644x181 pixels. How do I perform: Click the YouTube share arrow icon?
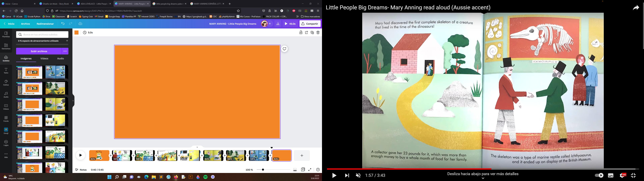pos(636,8)
